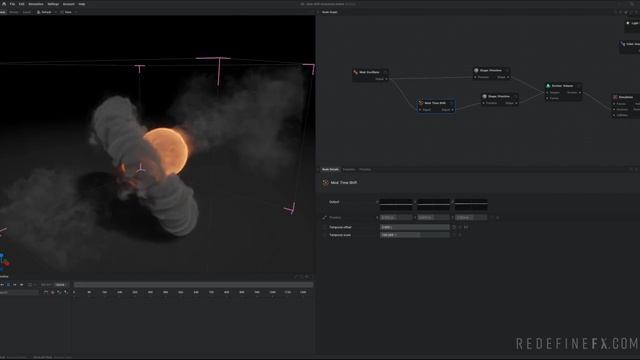Click the Position Y value field

[433, 218]
